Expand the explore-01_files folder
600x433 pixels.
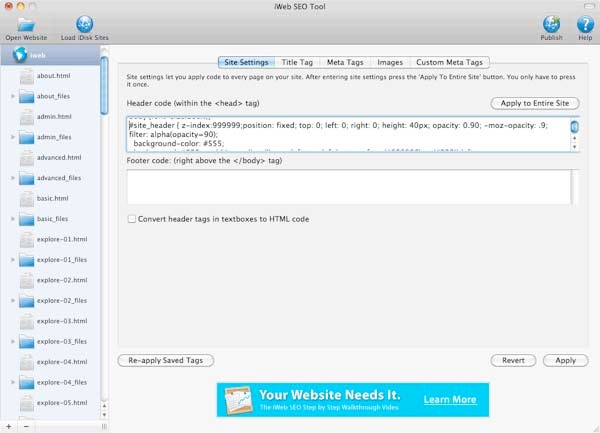(x=13, y=260)
